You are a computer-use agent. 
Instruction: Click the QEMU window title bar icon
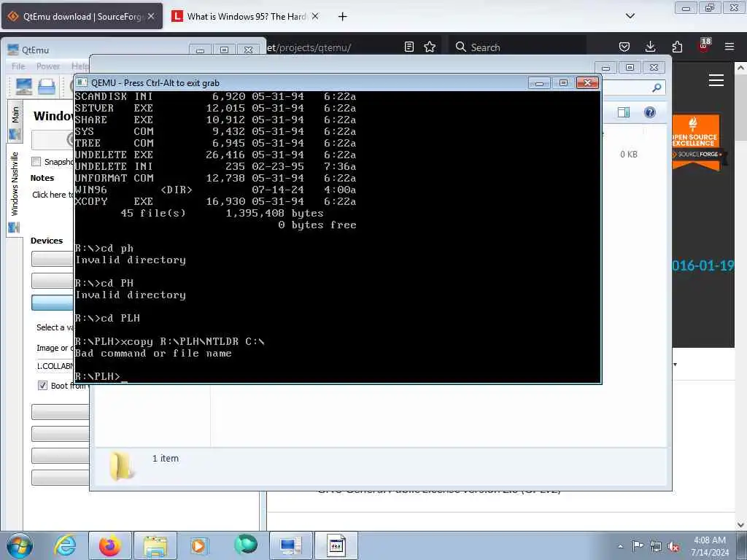tap(82, 83)
